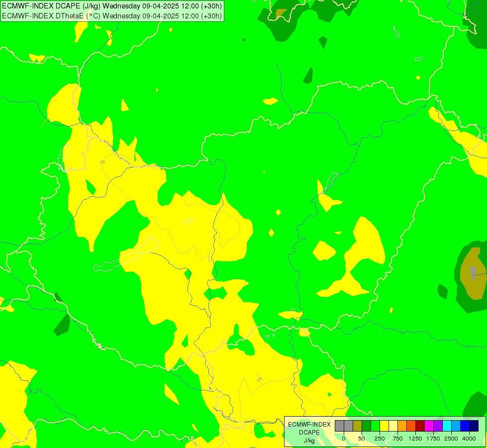Click the dark green legend swatch
This screenshot has height=448, width=487.
(x=367, y=426)
